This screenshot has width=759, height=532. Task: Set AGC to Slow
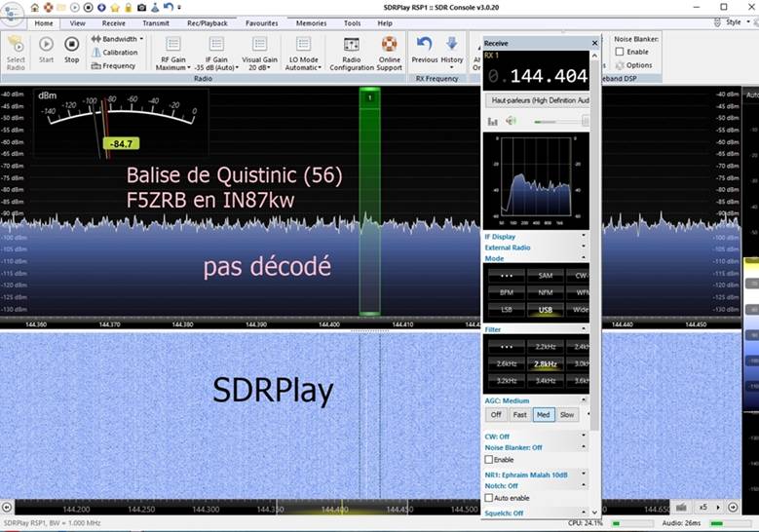[567, 415]
